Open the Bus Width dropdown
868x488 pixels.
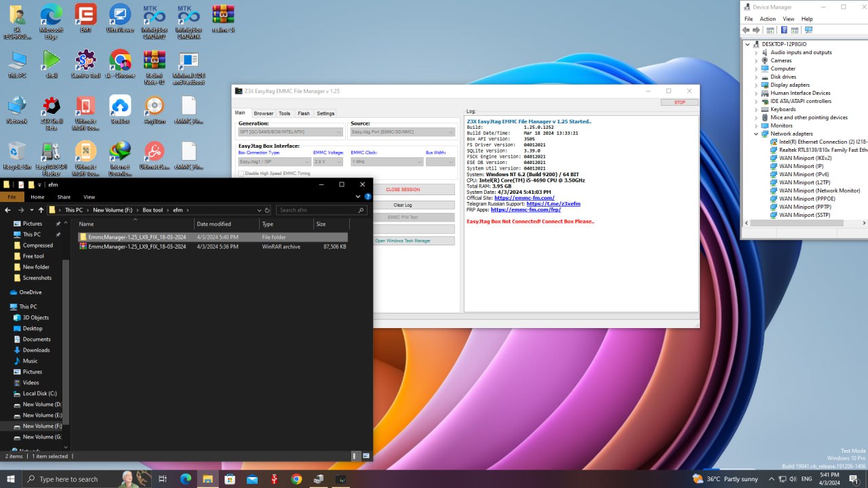pyautogui.click(x=441, y=161)
